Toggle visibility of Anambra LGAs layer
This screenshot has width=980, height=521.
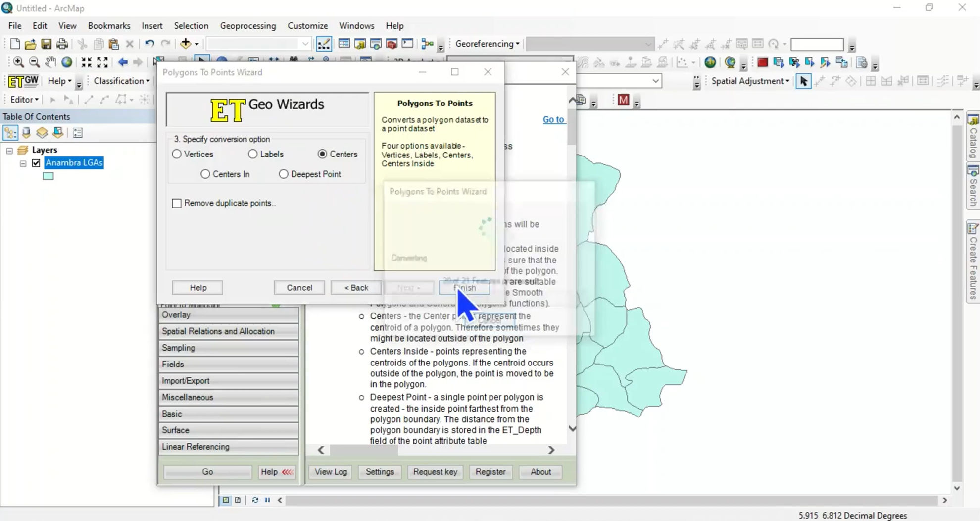36,163
